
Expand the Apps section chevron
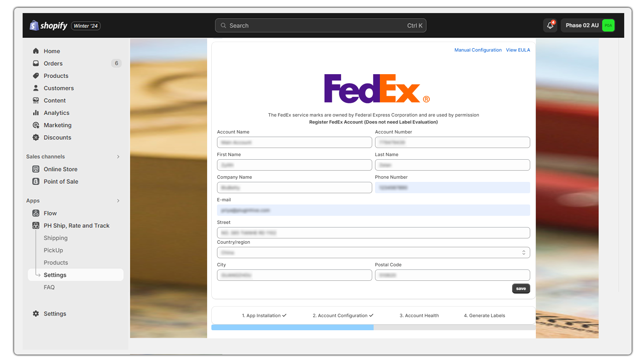tap(118, 201)
